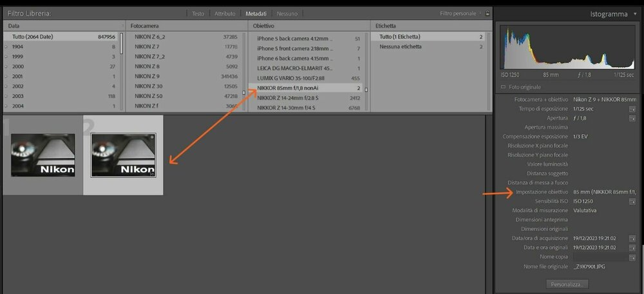Image resolution: width=644 pixels, height=294 pixels.
Task: Click the arrow icon beside Data/ora di acquisizione
Action: pyautogui.click(x=632, y=239)
